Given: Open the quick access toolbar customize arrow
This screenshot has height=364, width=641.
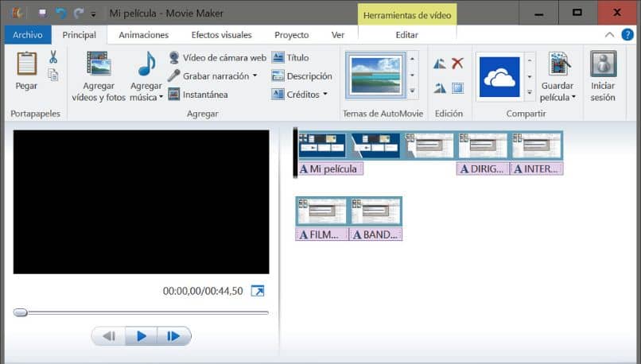Looking at the screenshot, I should [93, 15].
